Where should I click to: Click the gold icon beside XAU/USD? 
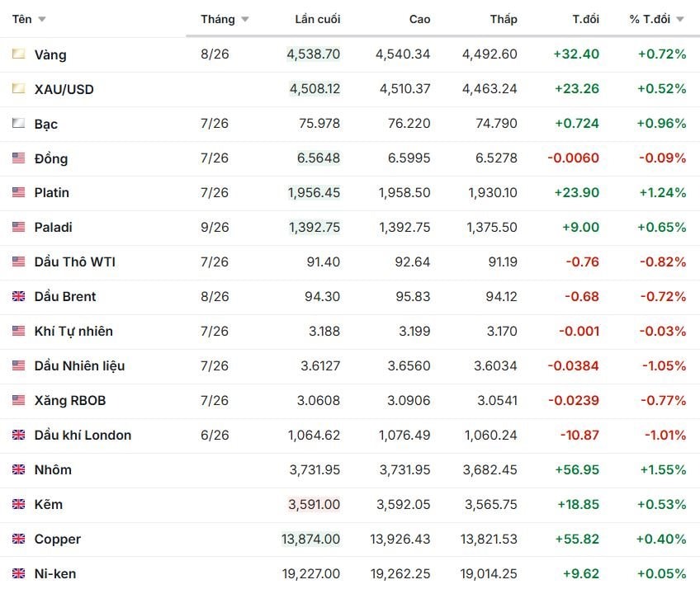click(x=18, y=88)
